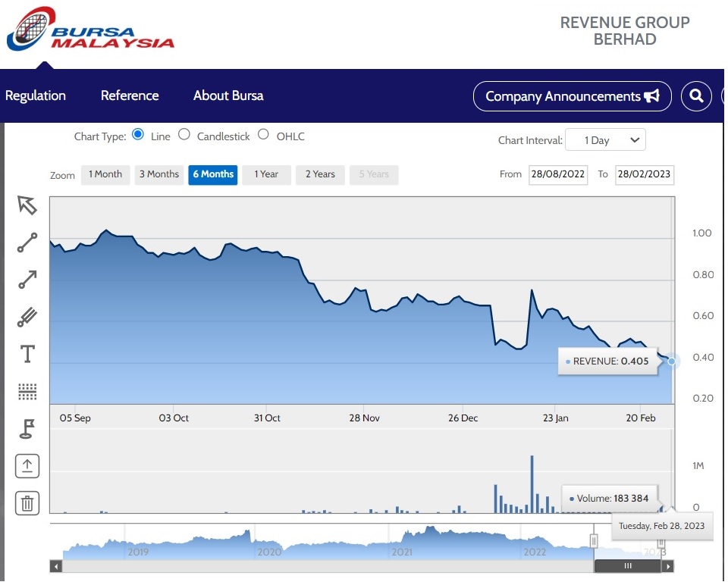Open the About Bursa menu
The width and height of the screenshot is (728, 582).
(x=228, y=95)
